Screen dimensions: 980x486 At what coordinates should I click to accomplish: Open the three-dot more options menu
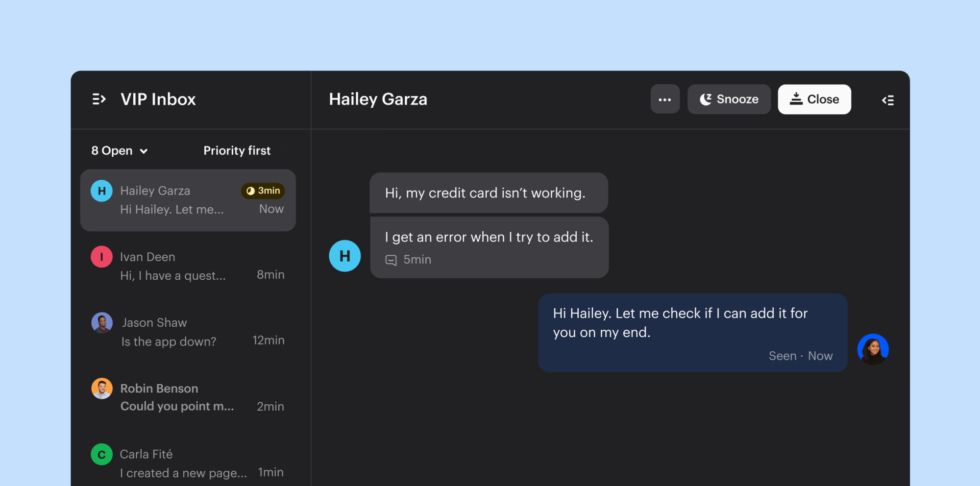tap(665, 99)
